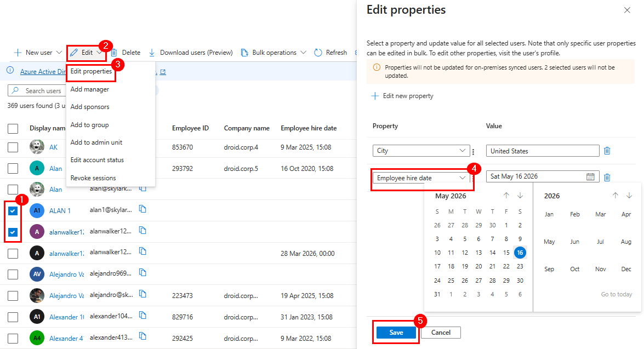Select Dec in the 2026 month picker
The height and width of the screenshot is (349, 644).
[626, 269]
